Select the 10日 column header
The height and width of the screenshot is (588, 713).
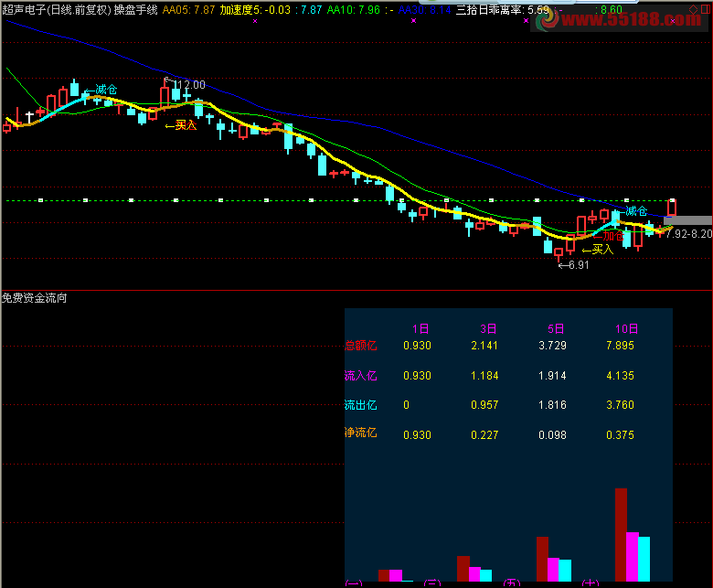click(x=626, y=329)
